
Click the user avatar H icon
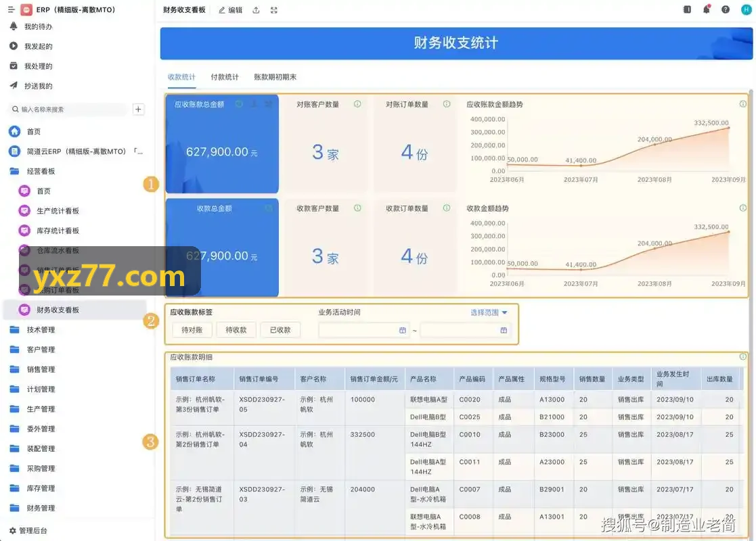point(746,9)
